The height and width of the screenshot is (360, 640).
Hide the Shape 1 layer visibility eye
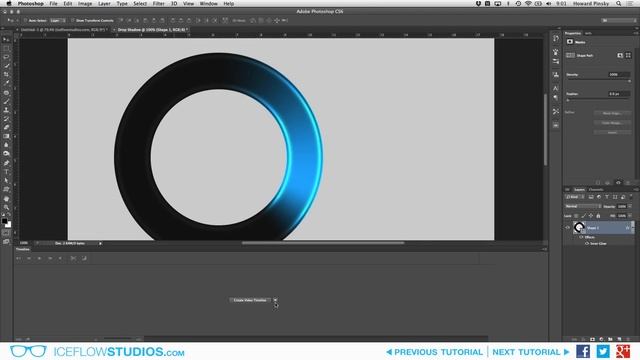(567, 228)
